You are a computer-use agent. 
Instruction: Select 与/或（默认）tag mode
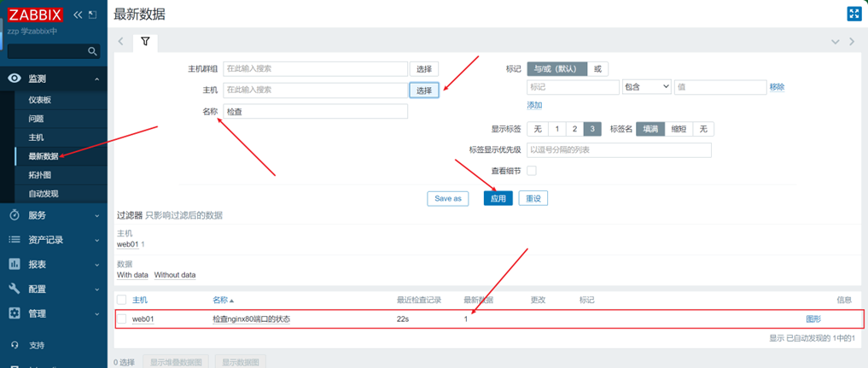(x=556, y=69)
